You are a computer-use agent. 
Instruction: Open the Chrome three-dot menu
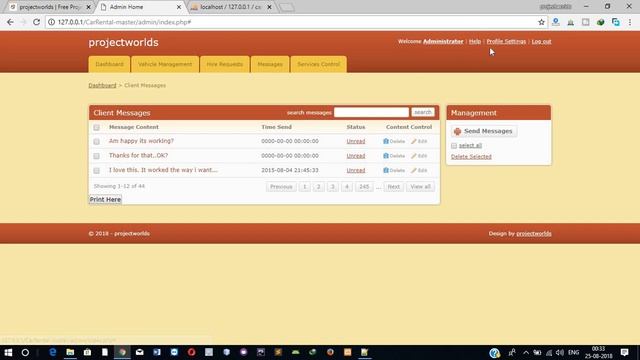630,22
